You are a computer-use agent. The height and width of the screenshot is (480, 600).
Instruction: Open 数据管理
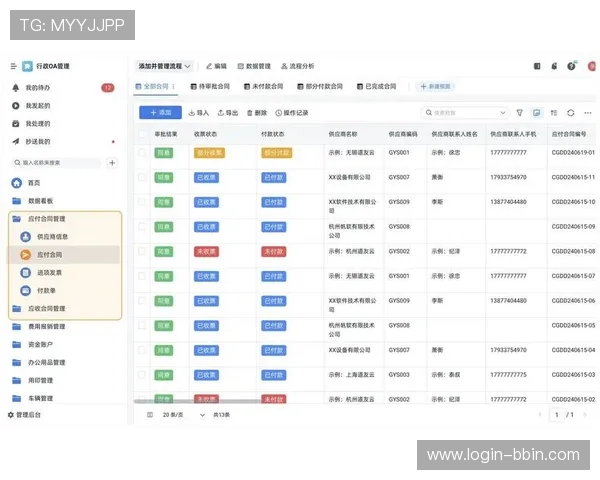coord(254,66)
